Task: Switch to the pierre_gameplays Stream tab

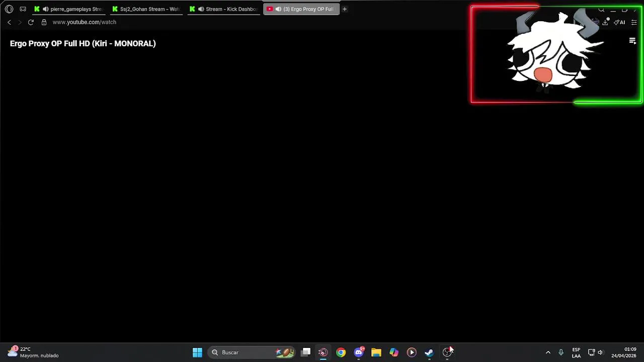Action: pyautogui.click(x=68, y=9)
